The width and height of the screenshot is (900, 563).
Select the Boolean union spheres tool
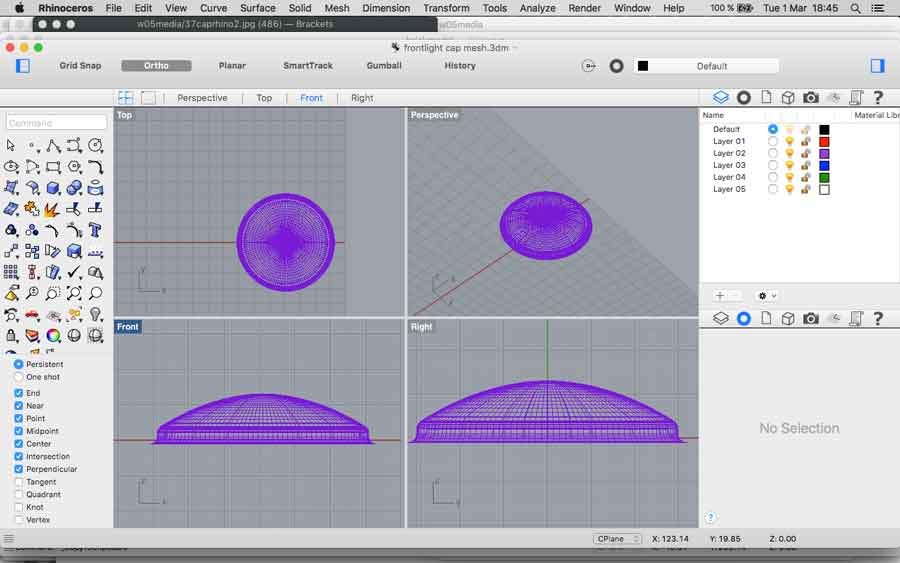click(x=75, y=188)
